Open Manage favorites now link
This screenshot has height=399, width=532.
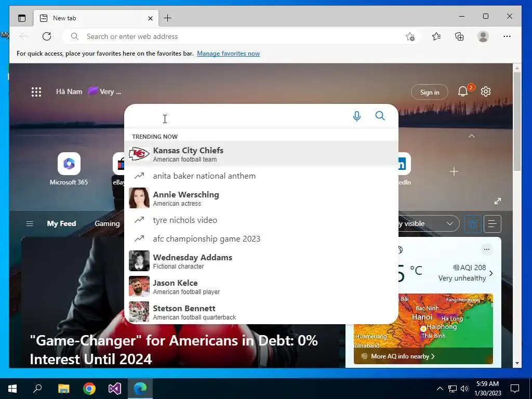(229, 54)
